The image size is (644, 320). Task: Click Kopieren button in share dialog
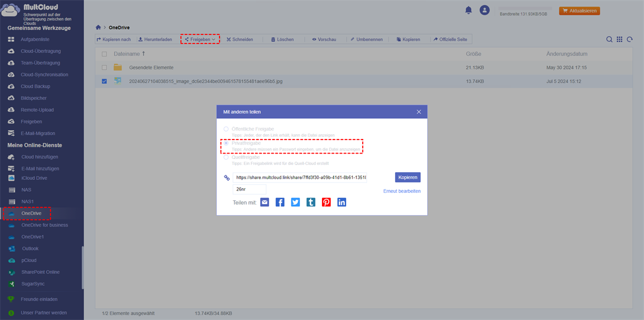(408, 177)
